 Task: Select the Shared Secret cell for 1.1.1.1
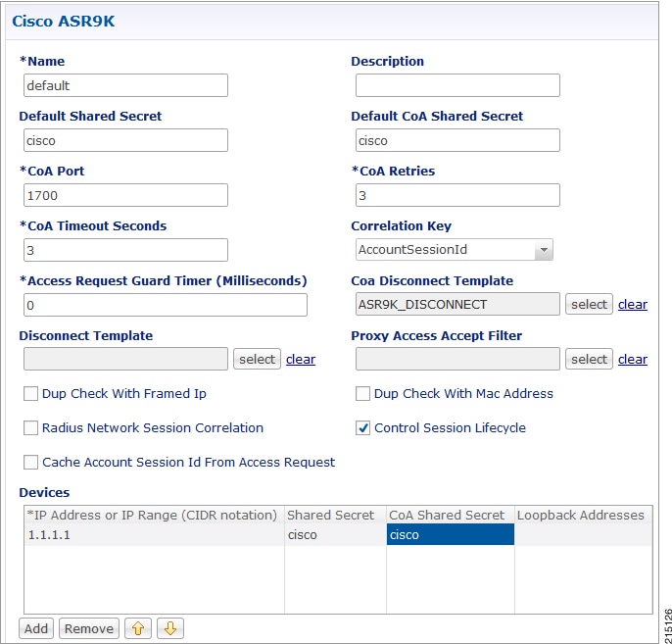336,534
